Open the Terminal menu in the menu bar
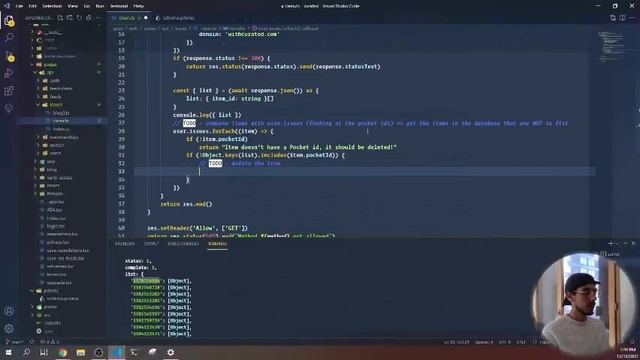This screenshot has width=640, height=360. pos(119,6)
